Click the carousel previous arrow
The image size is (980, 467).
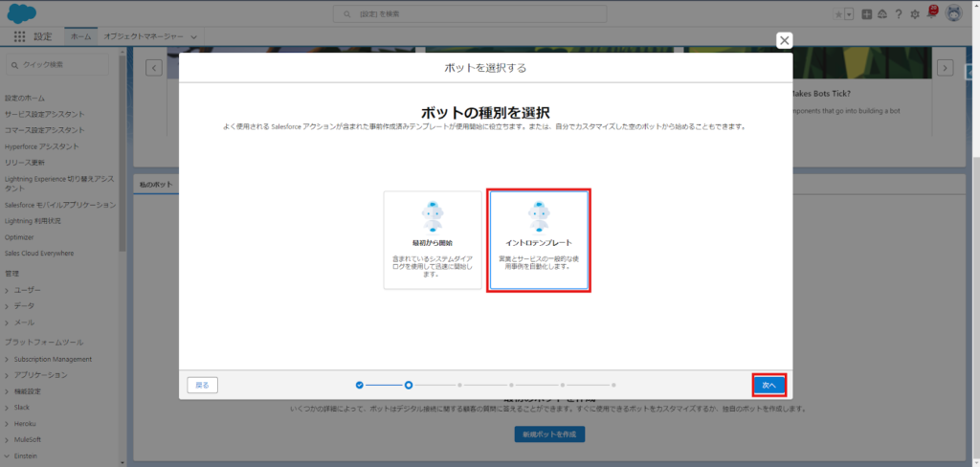coord(154,68)
